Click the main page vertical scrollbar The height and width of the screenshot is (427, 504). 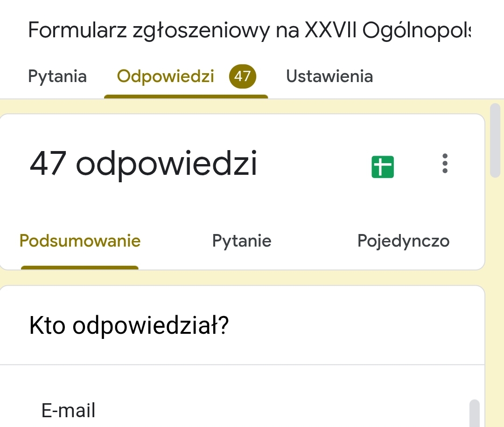[495, 140]
